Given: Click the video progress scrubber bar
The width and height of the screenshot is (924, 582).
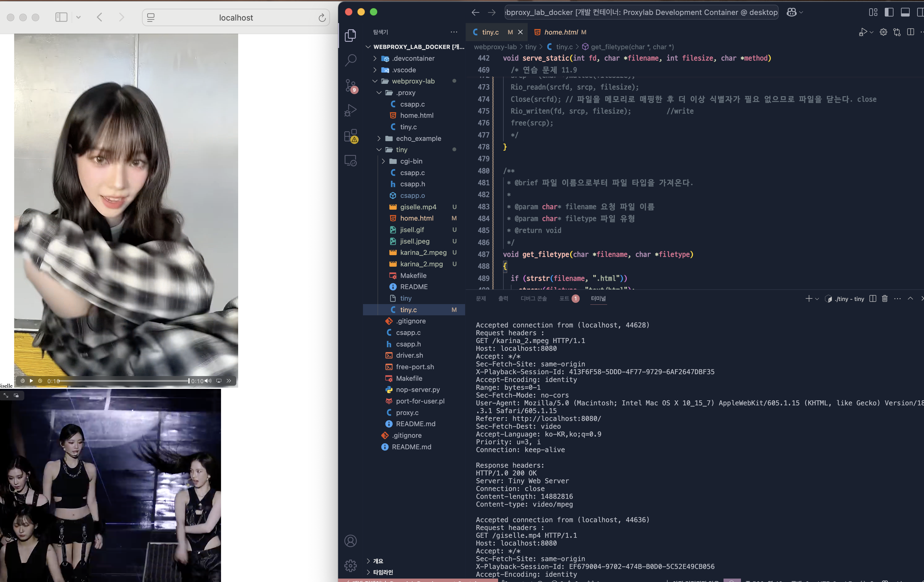Looking at the screenshot, I should (123, 381).
